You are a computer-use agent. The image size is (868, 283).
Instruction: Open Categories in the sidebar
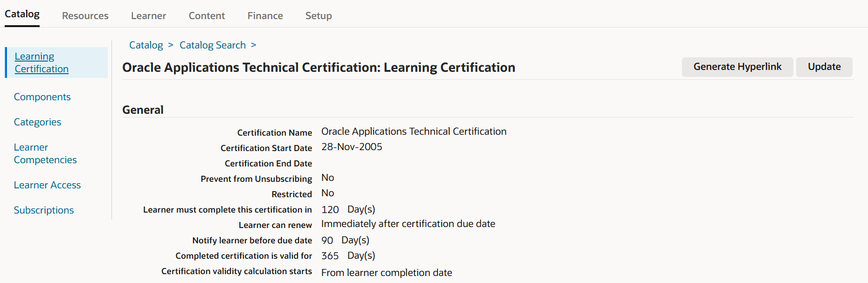tap(37, 122)
